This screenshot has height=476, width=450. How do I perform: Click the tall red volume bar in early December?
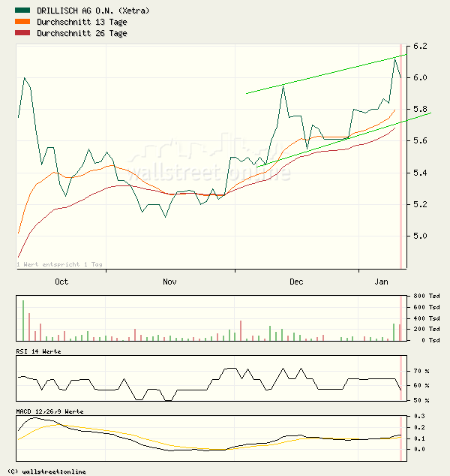point(241,330)
